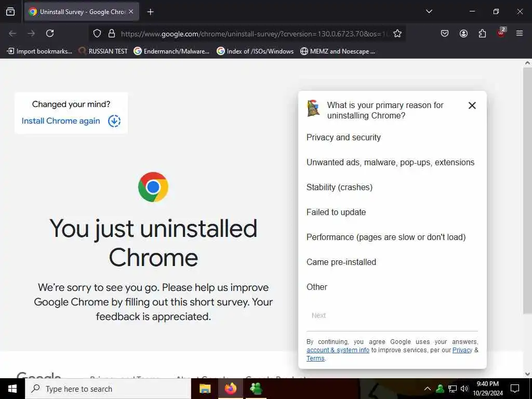Screen dimensions: 532x399
Task: View site security lock info
Action: (112, 33)
